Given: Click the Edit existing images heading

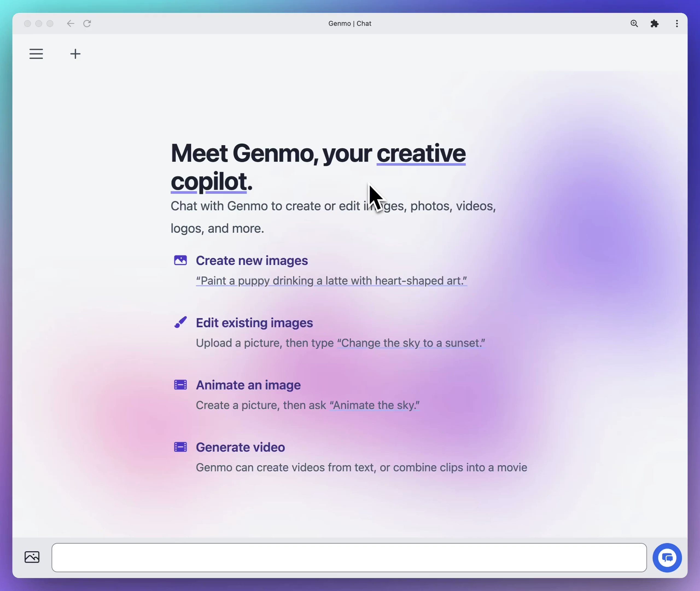Looking at the screenshot, I should (x=254, y=323).
